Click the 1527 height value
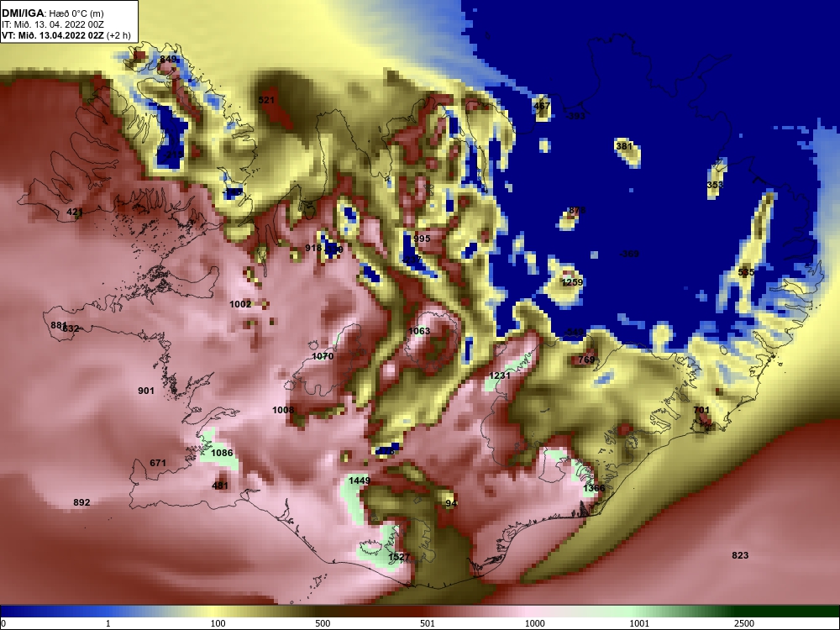This screenshot has width=840, height=630. (399, 557)
